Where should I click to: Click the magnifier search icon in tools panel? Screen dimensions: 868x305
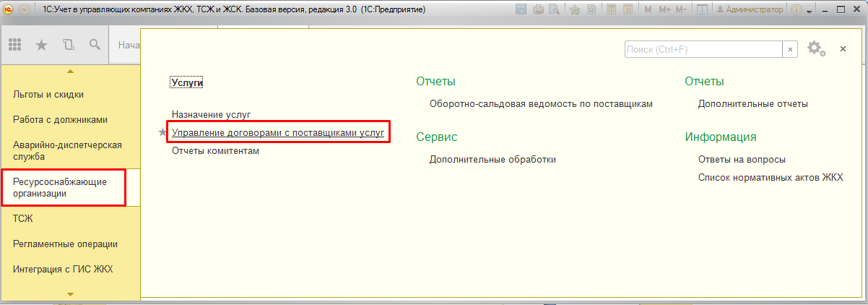[x=95, y=45]
